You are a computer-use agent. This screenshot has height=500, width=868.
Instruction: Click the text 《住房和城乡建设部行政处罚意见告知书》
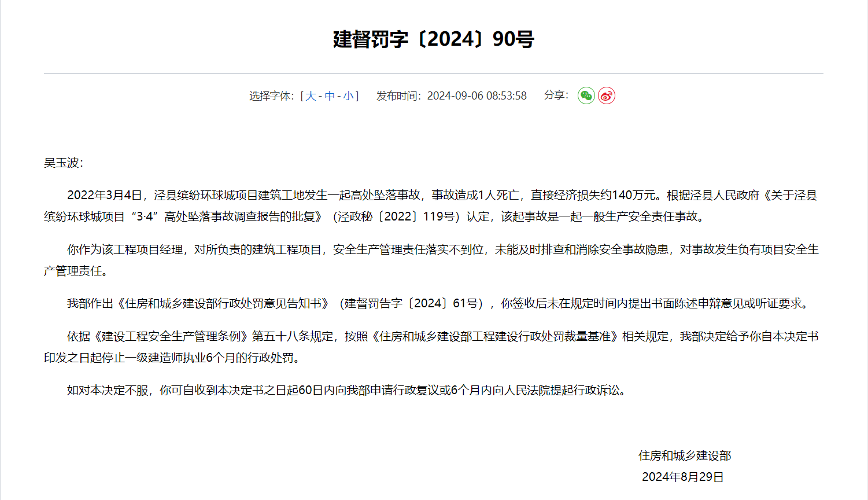tap(223, 303)
